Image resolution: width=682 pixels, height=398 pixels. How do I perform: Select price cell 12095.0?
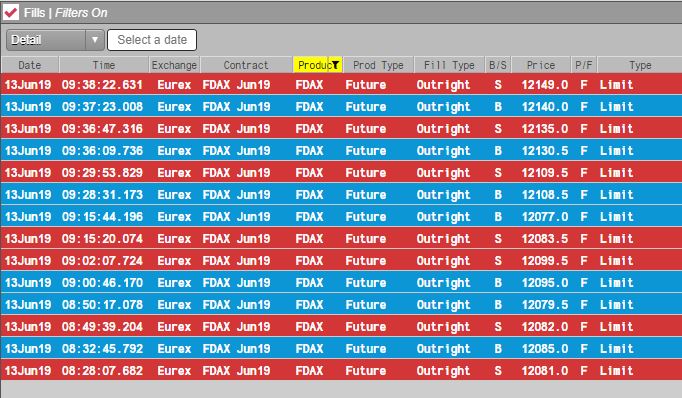[545, 282]
